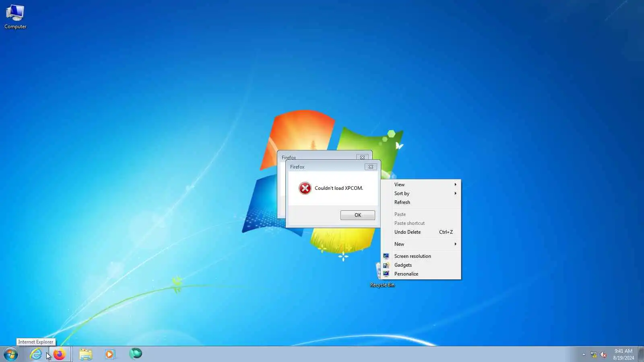The height and width of the screenshot is (362, 644).
Task: Open the Computer desktop icon
Action: click(x=15, y=17)
